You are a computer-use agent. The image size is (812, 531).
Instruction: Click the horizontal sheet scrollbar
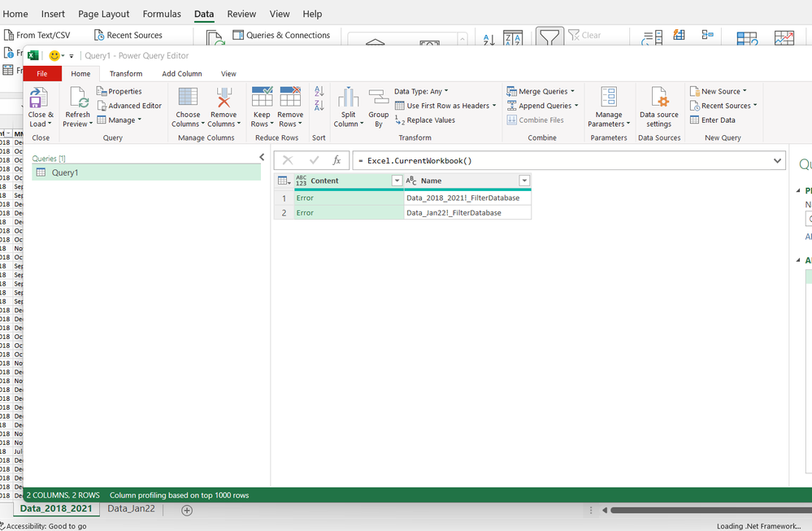pos(710,511)
